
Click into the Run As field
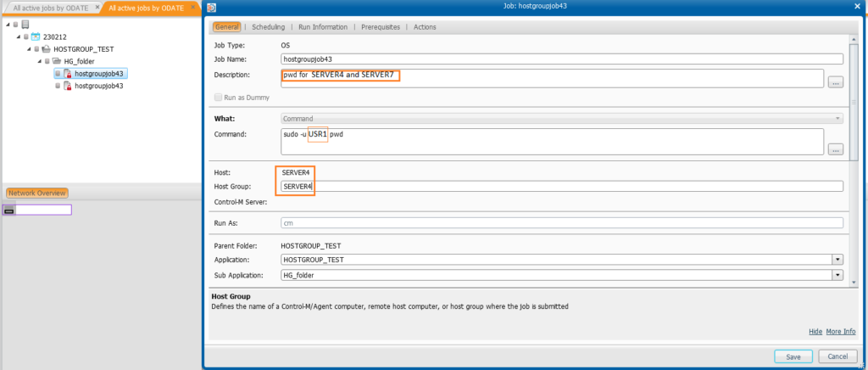click(562, 222)
